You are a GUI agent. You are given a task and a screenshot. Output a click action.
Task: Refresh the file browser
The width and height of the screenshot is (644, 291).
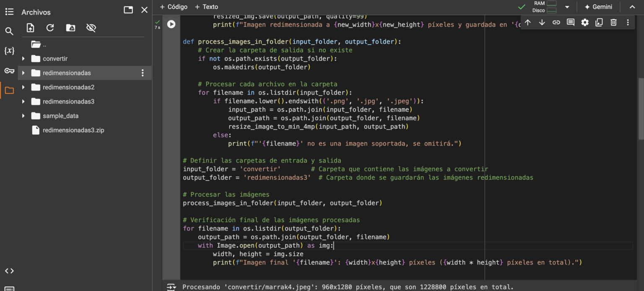tap(50, 28)
